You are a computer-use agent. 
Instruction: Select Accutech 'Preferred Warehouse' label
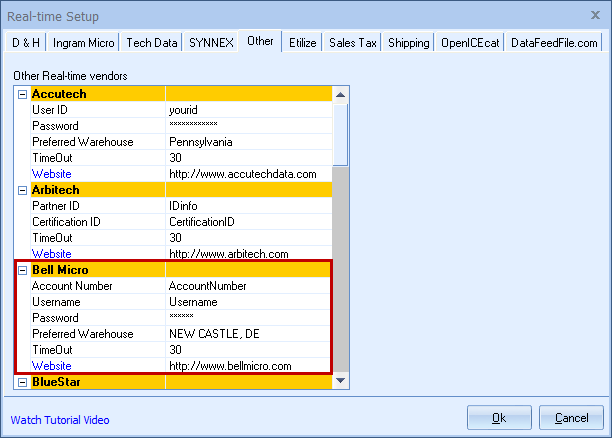click(x=83, y=142)
